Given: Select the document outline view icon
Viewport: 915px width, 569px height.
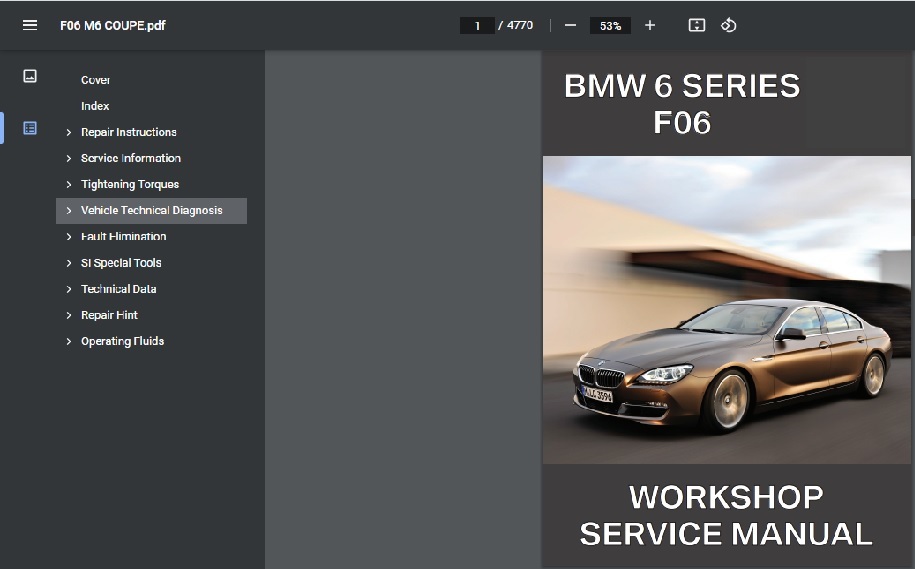Looking at the screenshot, I should tap(30, 128).
